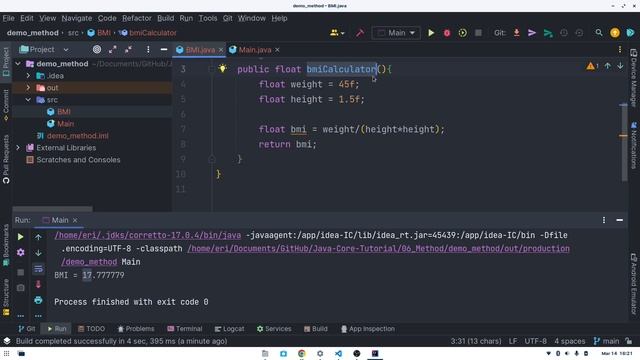This screenshot has width=640, height=360.
Task: Click the Stop square in main toolbar
Action: (478, 33)
